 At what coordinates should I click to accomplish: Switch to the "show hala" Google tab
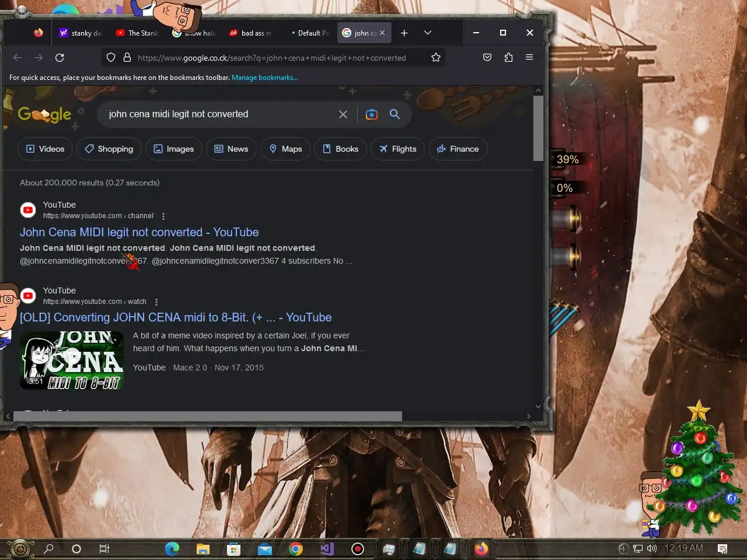pos(194,33)
